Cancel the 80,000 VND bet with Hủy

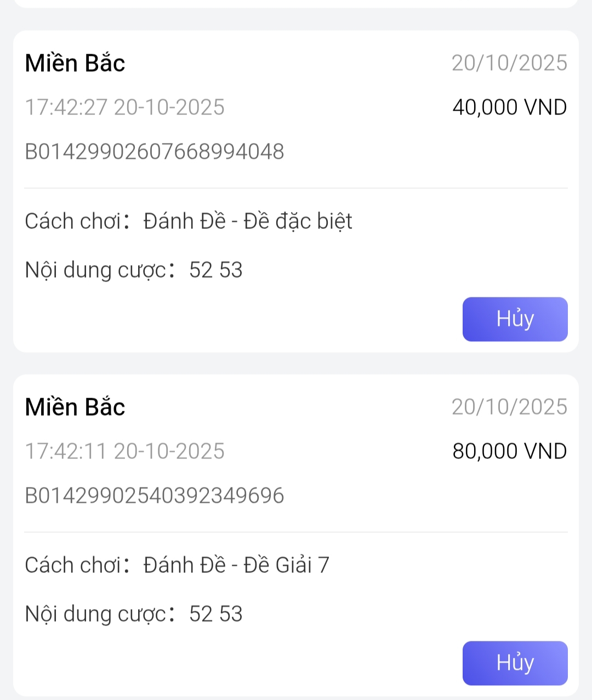[x=515, y=663]
